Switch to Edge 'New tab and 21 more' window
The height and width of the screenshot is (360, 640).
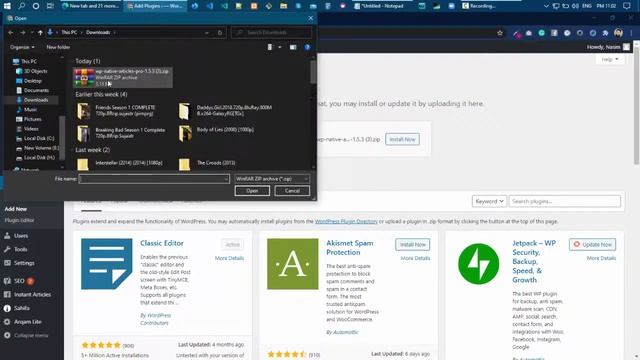(91, 6)
